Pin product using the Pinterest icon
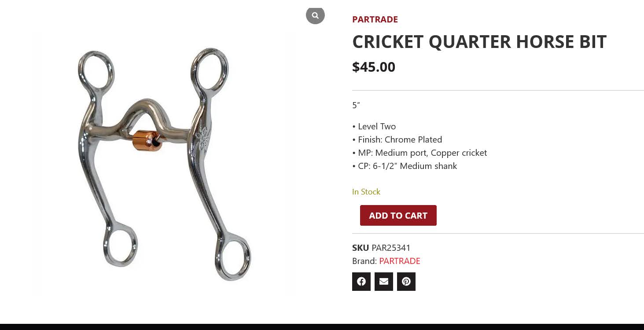The height and width of the screenshot is (330, 644). point(406,282)
